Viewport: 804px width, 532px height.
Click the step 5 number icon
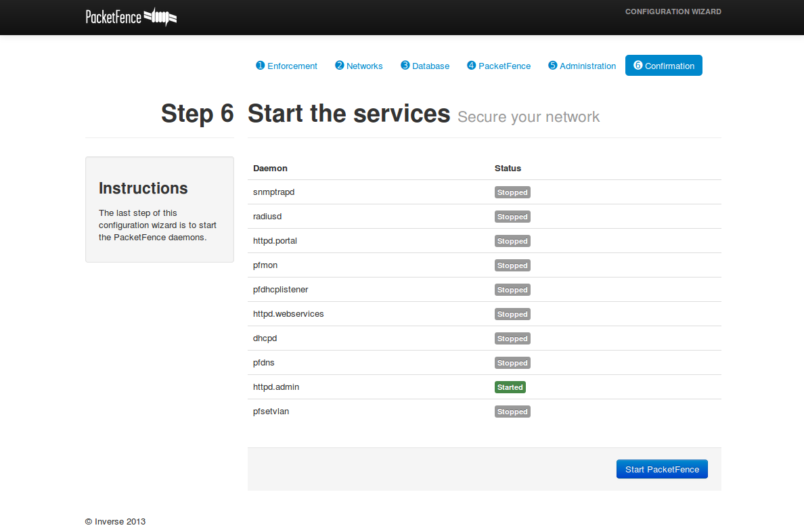tap(552, 65)
